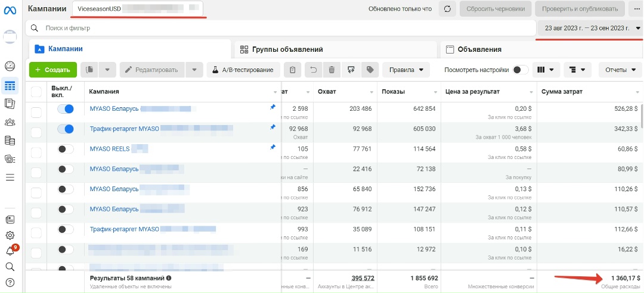Image resolution: width=644 pixels, height=293 pixels.
Task: Toggle the Посмотреть настройки switch
Action: point(521,70)
